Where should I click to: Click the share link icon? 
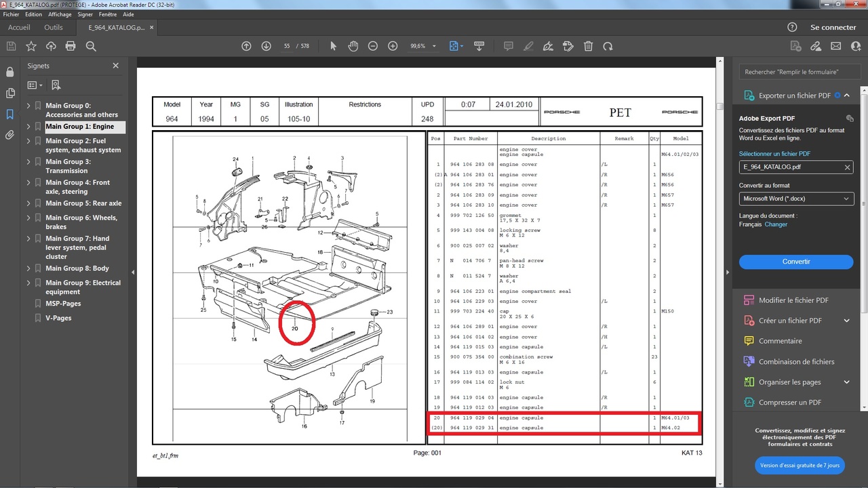click(816, 46)
